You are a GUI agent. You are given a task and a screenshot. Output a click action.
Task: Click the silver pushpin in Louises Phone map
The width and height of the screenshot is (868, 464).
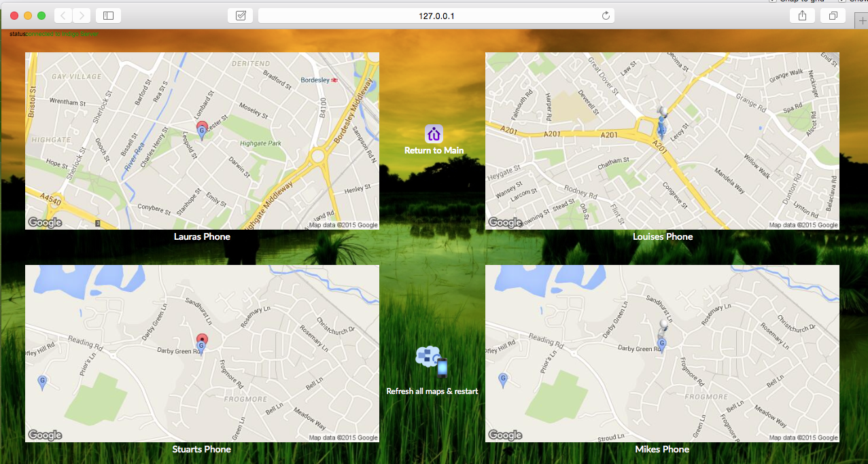[x=663, y=111]
